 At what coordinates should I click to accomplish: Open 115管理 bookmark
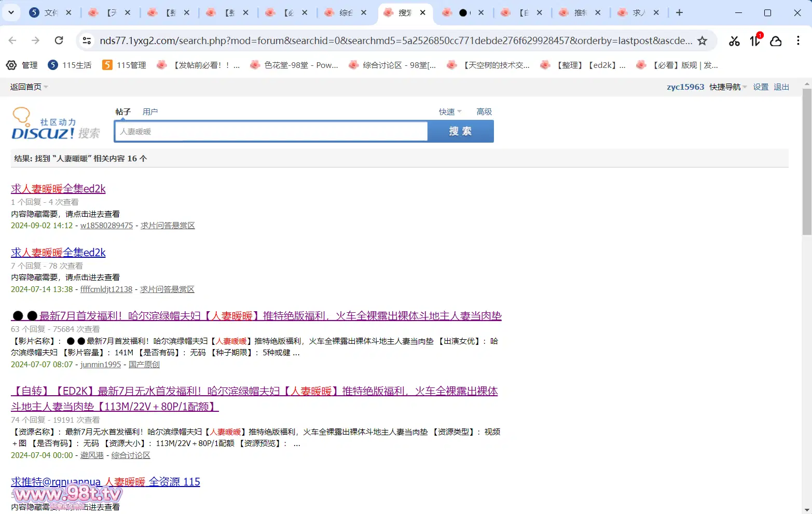point(125,65)
